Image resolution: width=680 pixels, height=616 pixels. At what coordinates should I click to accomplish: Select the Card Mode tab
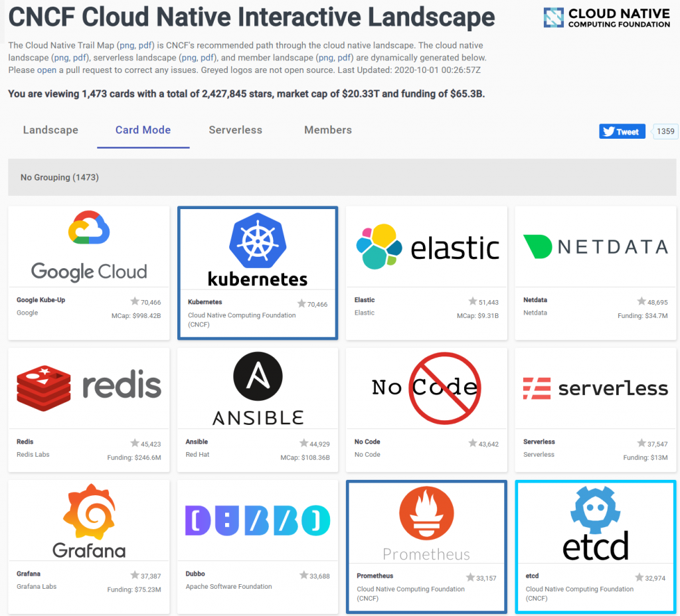tap(143, 130)
